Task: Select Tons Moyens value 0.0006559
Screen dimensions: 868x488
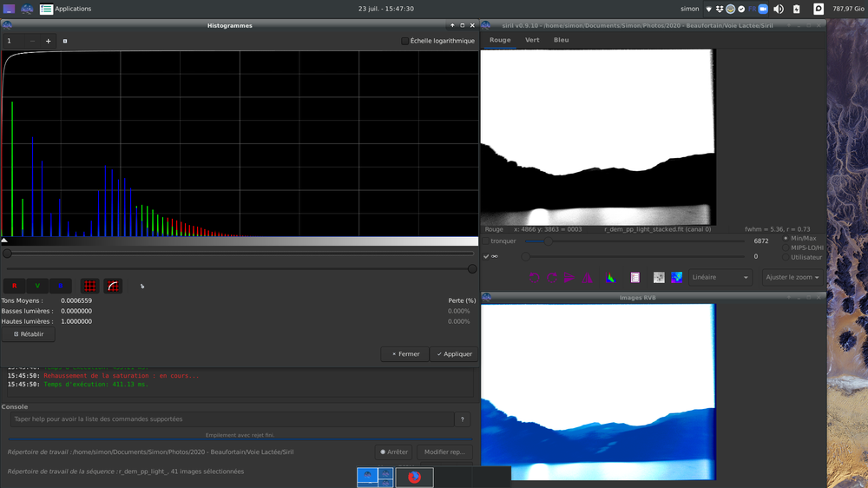Action: click(x=76, y=300)
